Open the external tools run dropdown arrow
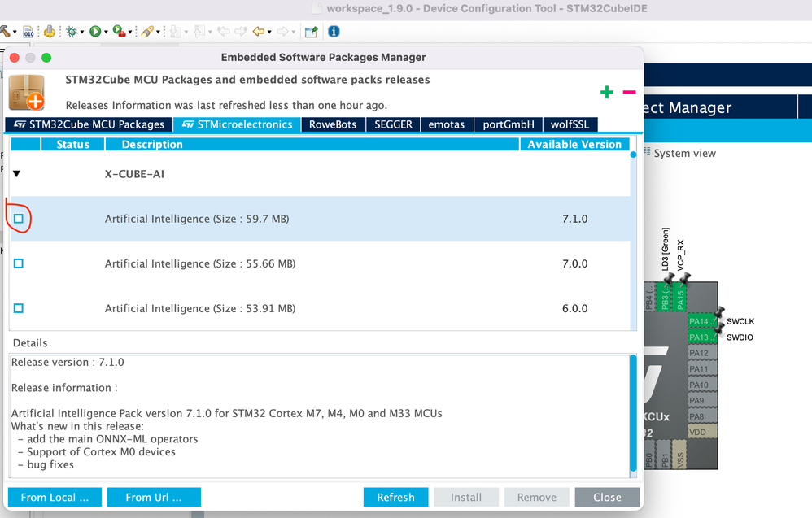This screenshot has width=812, height=518. pyautogui.click(x=129, y=32)
